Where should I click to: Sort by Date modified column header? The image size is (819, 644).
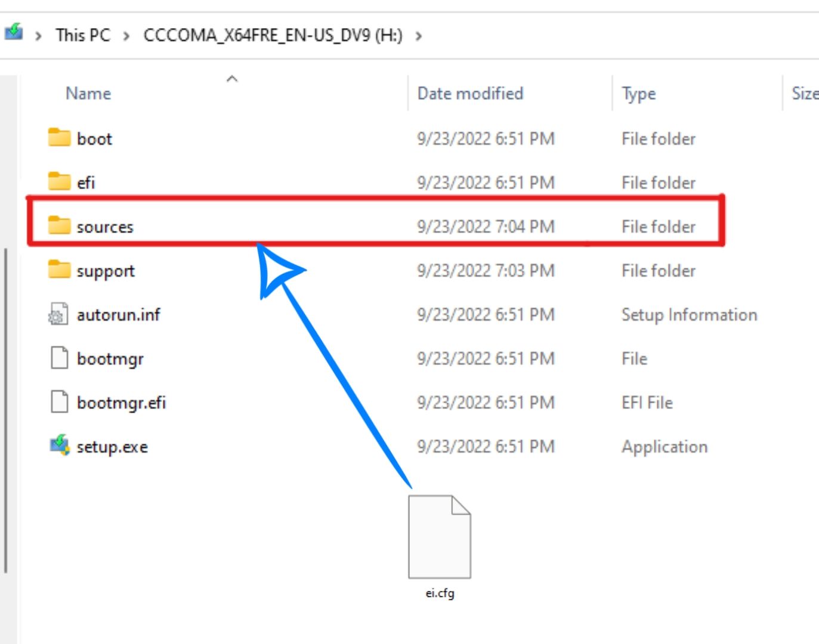pyautogui.click(x=470, y=94)
